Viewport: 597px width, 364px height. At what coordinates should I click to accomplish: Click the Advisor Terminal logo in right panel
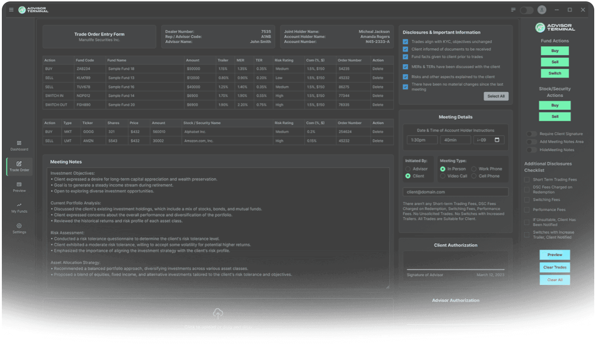point(555,28)
